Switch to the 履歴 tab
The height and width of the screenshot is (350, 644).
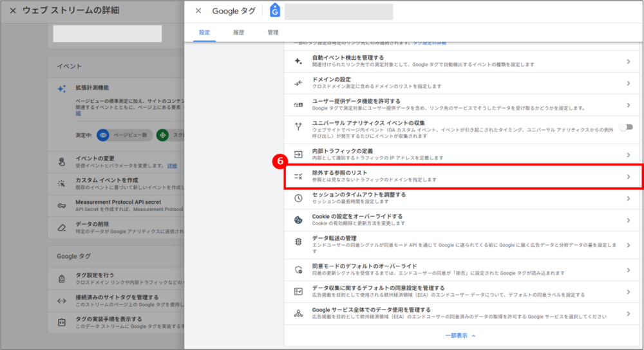pyautogui.click(x=239, y=32)
